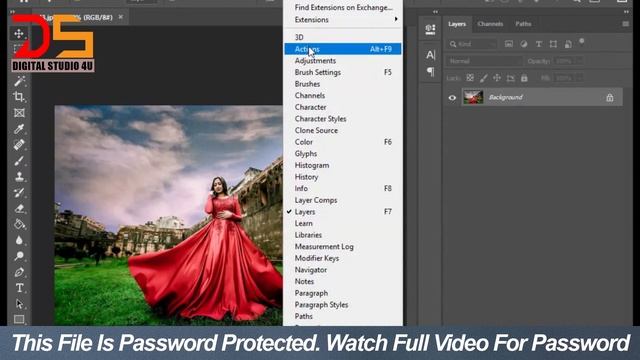Uncheck Layers in the Window menu
Image resolution: width=640 pixels, height=360 pixels.
342,212
